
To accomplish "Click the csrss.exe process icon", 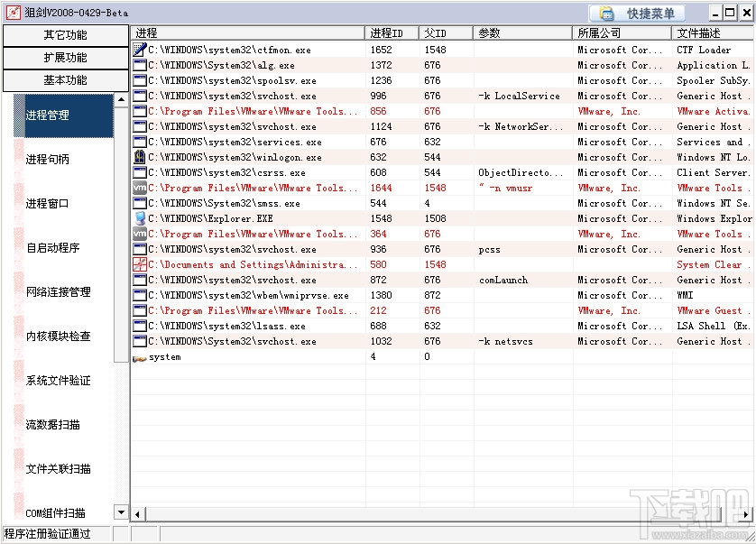I will click(x=139, y=172).
